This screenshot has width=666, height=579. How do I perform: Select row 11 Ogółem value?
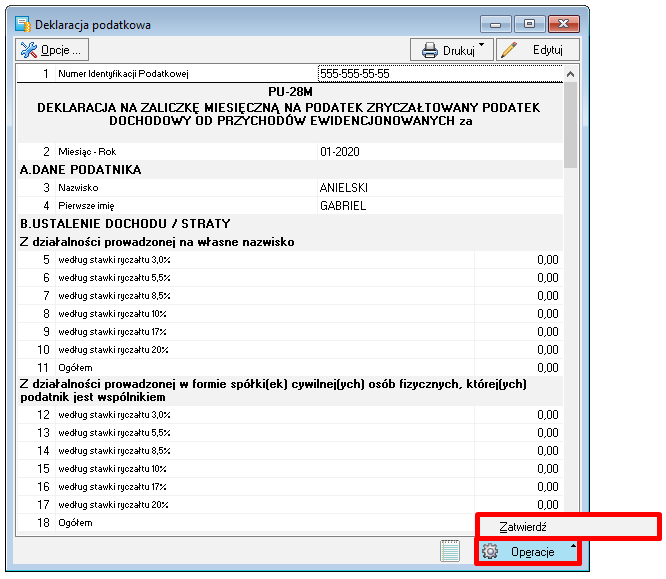519,367
